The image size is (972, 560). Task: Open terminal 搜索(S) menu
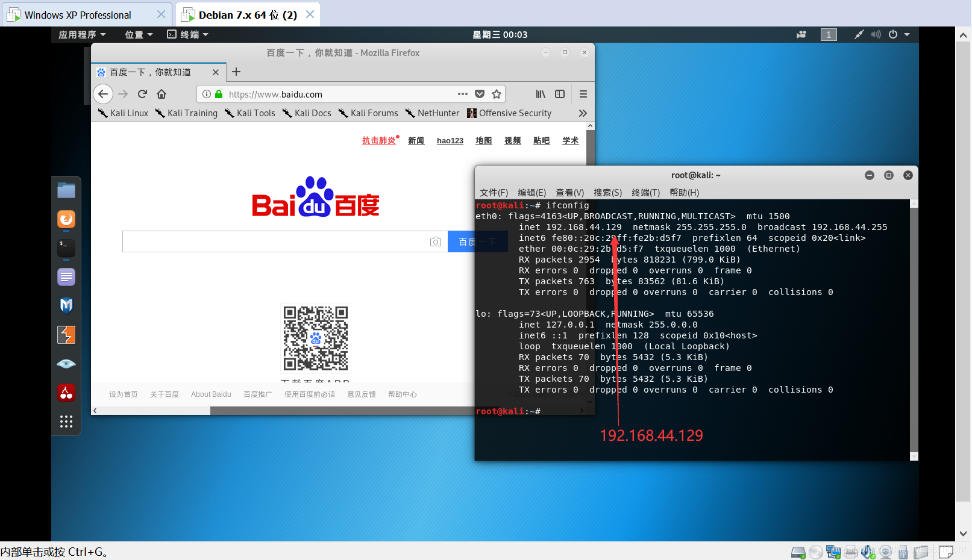coord(608,193)
